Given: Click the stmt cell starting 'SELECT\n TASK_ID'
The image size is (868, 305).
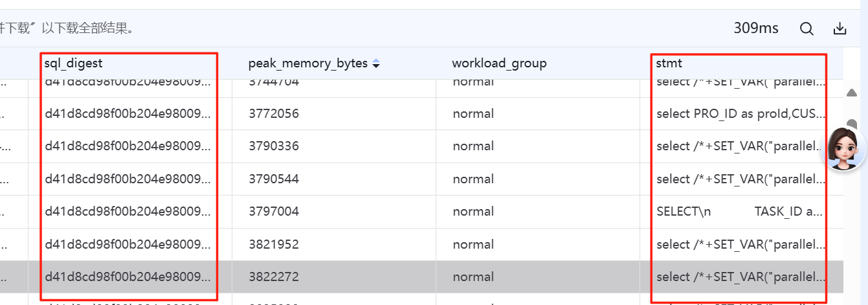Looking at the screenshot, I should pyautogui.click(x=741, y=211).
